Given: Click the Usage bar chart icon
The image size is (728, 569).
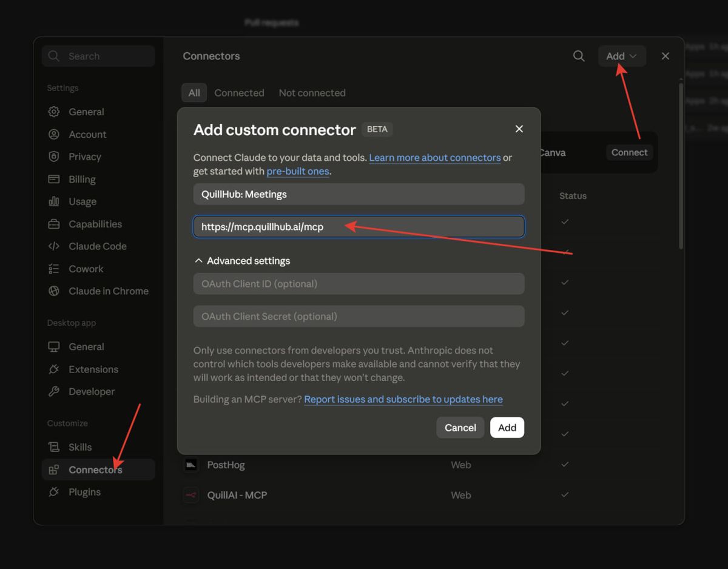Looking at the screenshot, I should [x=54, y=201].
